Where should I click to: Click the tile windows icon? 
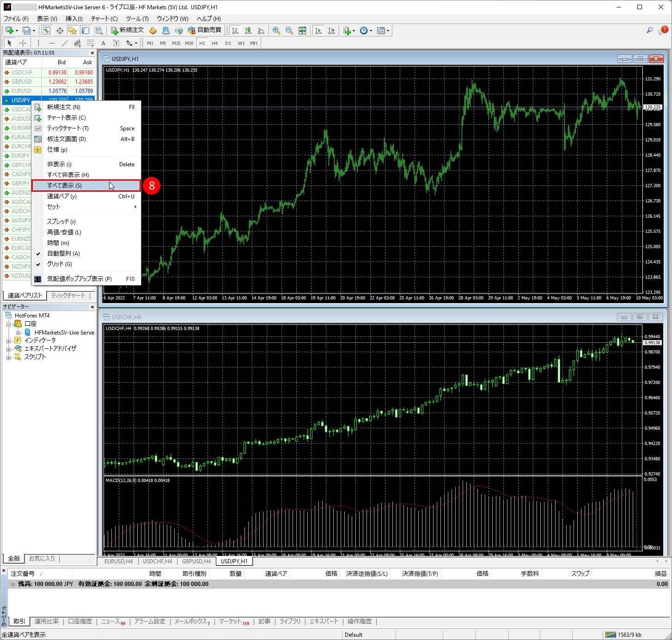tap(302, 30)
